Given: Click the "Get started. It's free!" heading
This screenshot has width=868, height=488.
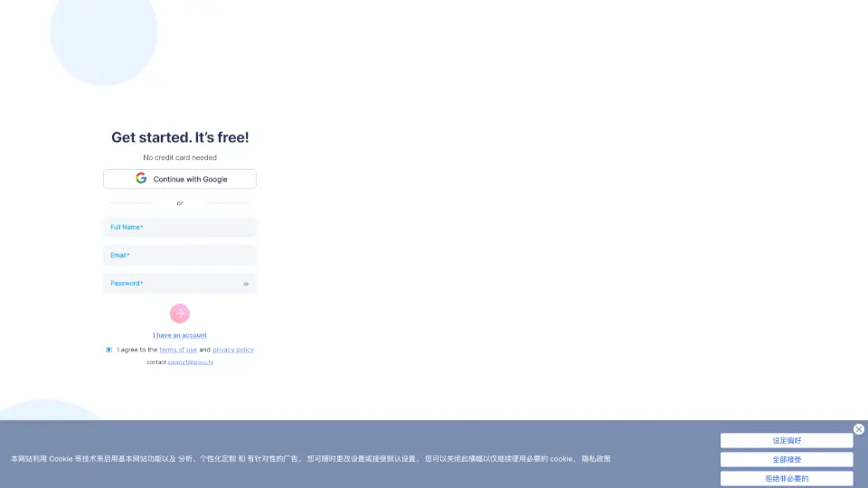Looking at the screenshot, I should pyautogui.click(x=180, y=137).
